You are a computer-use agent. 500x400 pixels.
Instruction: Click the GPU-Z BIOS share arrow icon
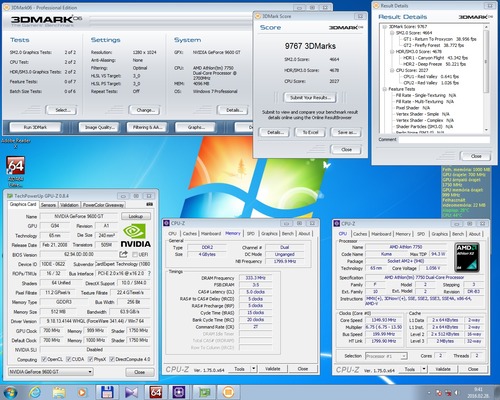click(123, 254)
